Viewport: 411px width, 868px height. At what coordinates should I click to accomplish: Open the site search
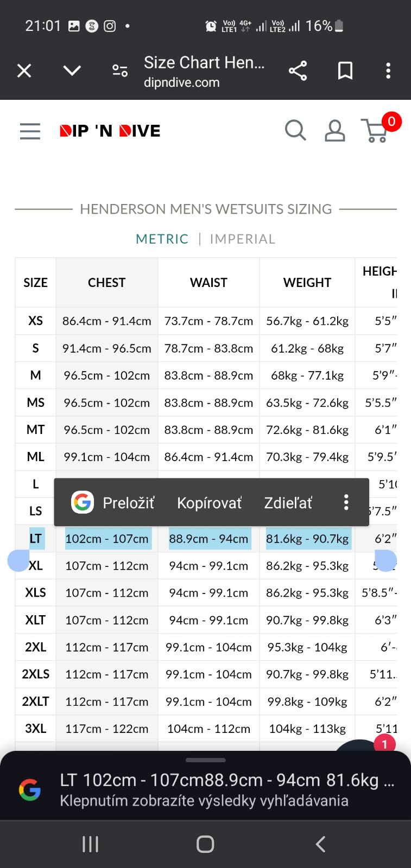click(295, 131)
